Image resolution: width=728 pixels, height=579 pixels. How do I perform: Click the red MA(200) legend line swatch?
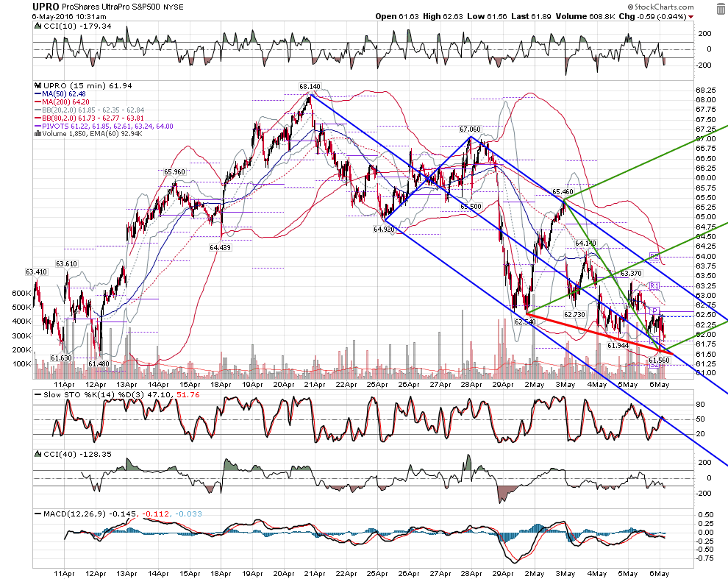(38, 102)
